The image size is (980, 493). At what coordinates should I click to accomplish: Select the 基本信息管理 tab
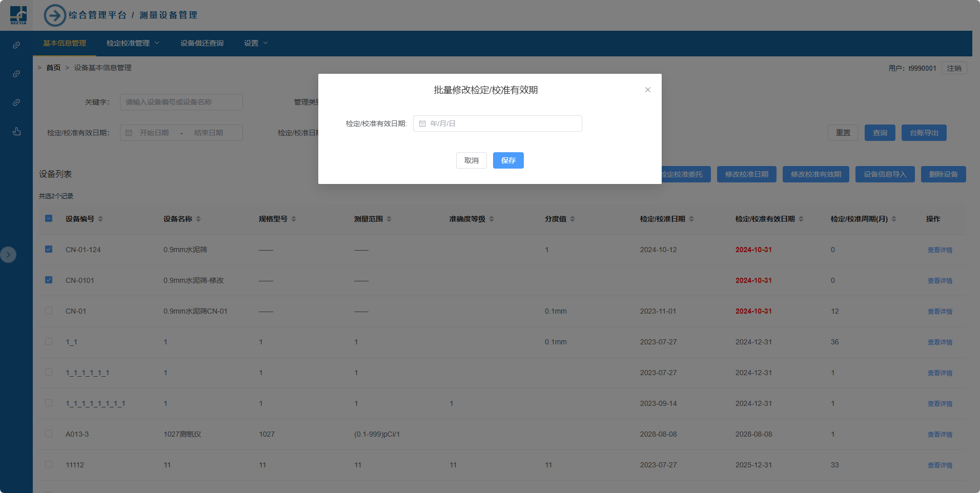(x=65, y=44)
